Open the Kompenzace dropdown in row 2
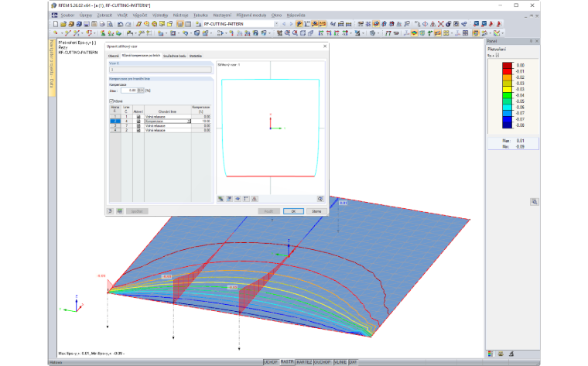 189,121
